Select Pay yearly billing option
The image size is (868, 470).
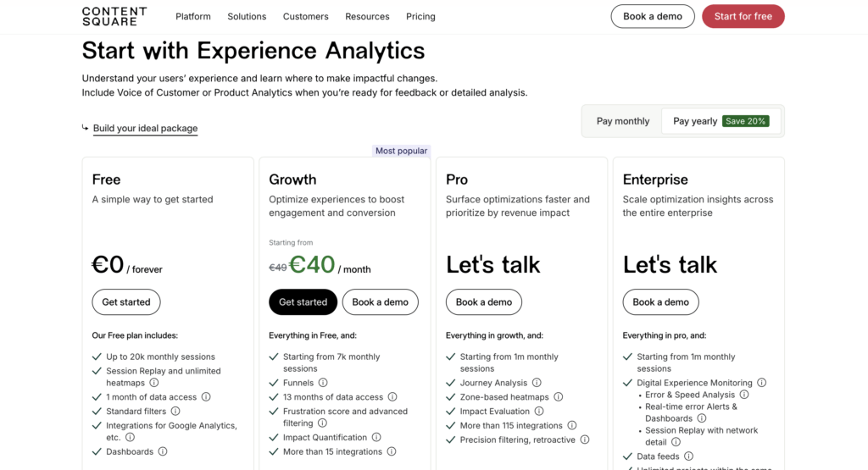coord(720,121)
